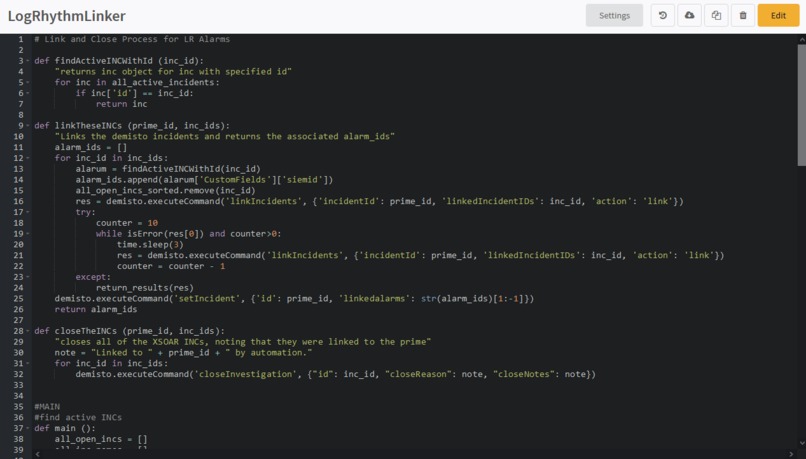Click the 'setIncident' string on line 25
Image resolution: width=806 pixels, height=459 pixels.
(207, 298)
